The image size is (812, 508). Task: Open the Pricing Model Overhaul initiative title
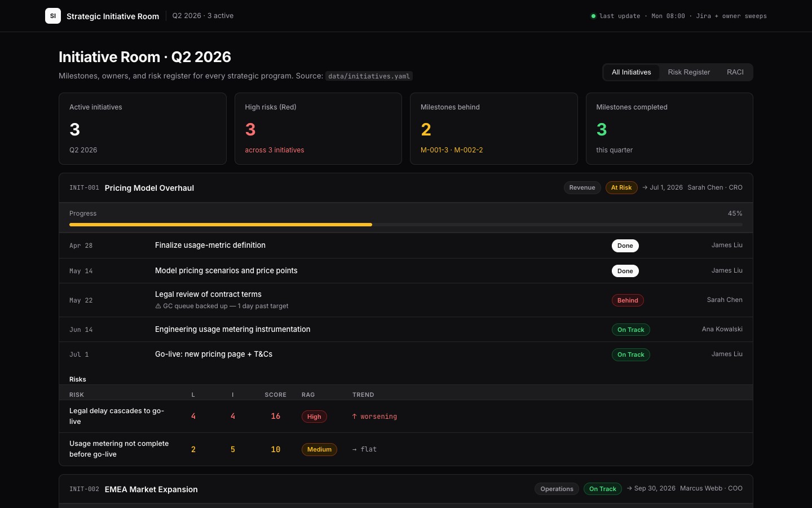149,188
